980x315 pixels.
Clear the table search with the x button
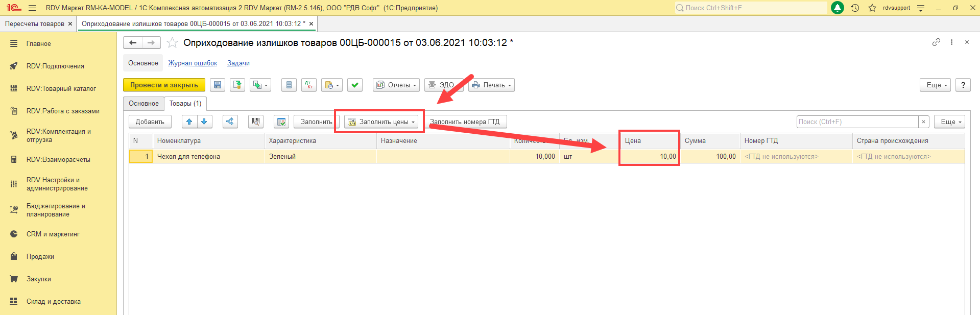[923, 122]
